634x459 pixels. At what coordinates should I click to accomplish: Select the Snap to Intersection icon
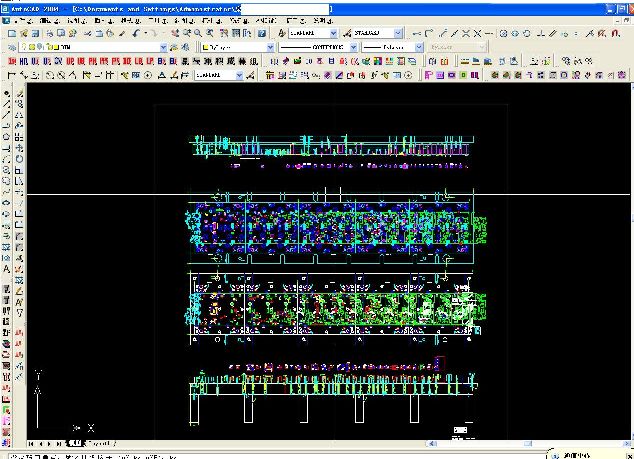click(466, 34)
